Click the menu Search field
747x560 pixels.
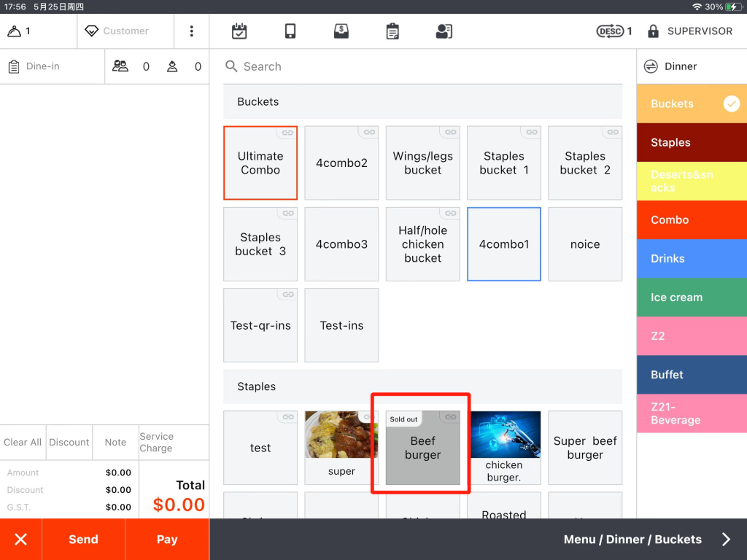pyautogui.click(x=423, y=66)
